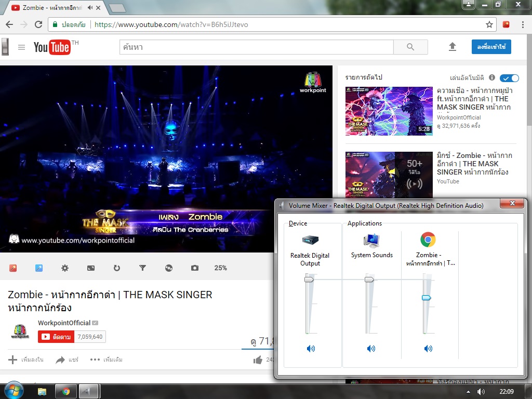Mute the Realtek Digital Output device
The image size is (532, 399).
(311, 349)
